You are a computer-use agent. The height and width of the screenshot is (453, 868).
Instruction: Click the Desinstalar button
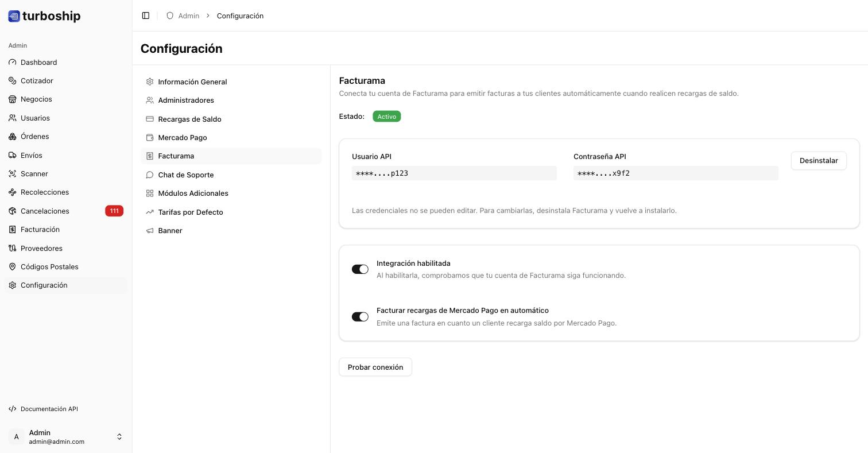tap(819, 161)
